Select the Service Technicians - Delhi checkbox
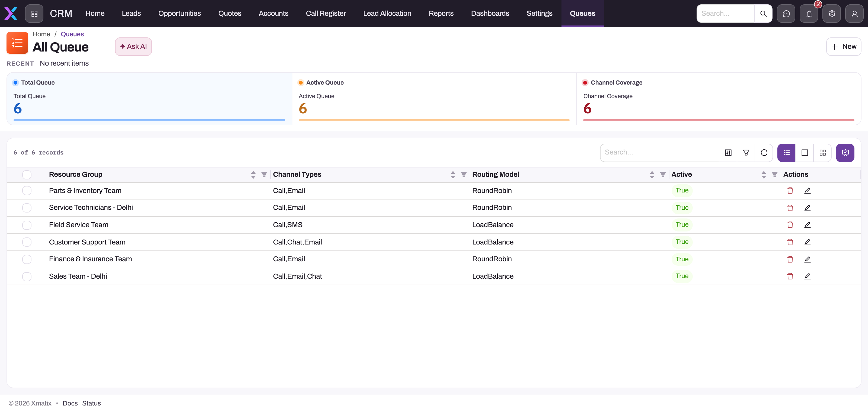The width and height of the screenshot is (868, 412). click(27, 208)
